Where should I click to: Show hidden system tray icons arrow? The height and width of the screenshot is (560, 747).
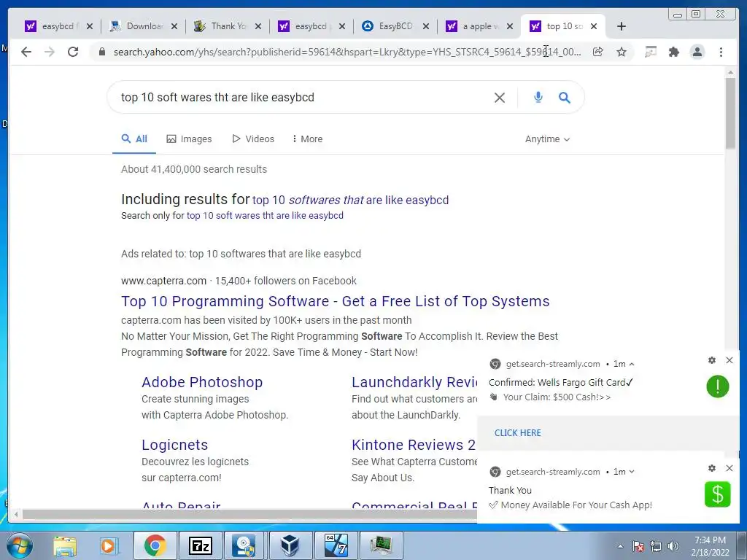[620, 546]
